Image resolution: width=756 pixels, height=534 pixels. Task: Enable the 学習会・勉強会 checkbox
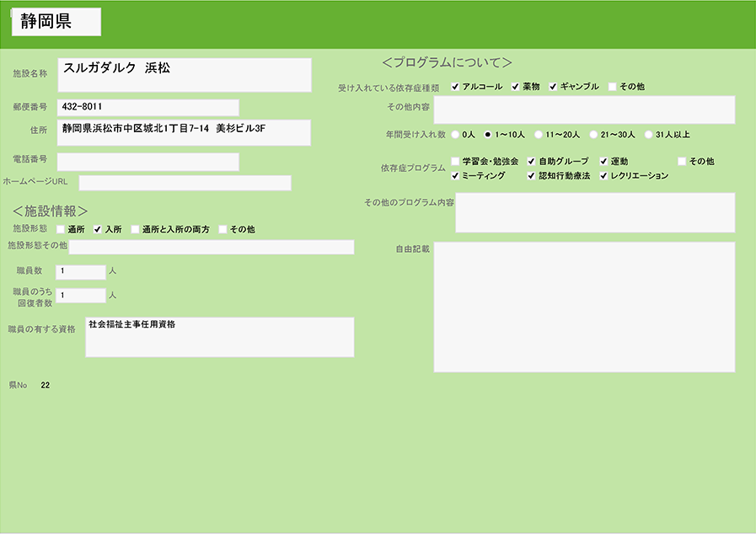(x=456, y=161)
